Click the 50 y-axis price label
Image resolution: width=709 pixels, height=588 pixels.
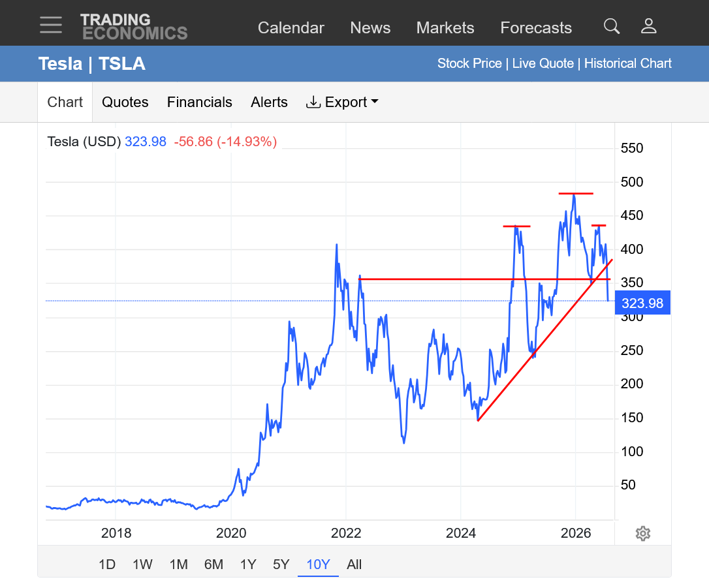click(628, 486)
